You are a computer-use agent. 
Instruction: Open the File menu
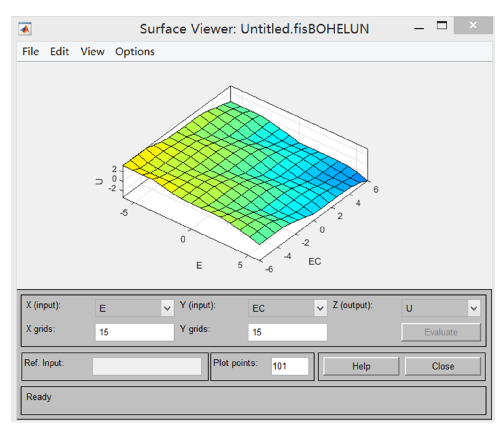(30, 52)
